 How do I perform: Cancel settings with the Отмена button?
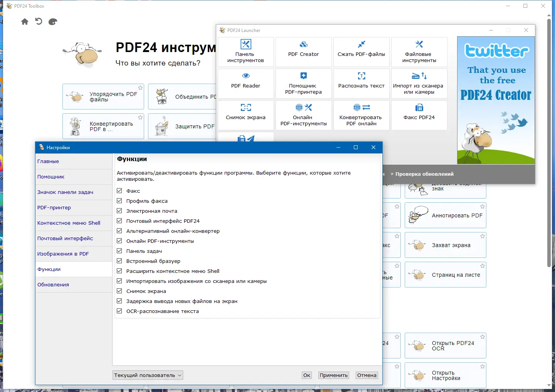point(367,375)
